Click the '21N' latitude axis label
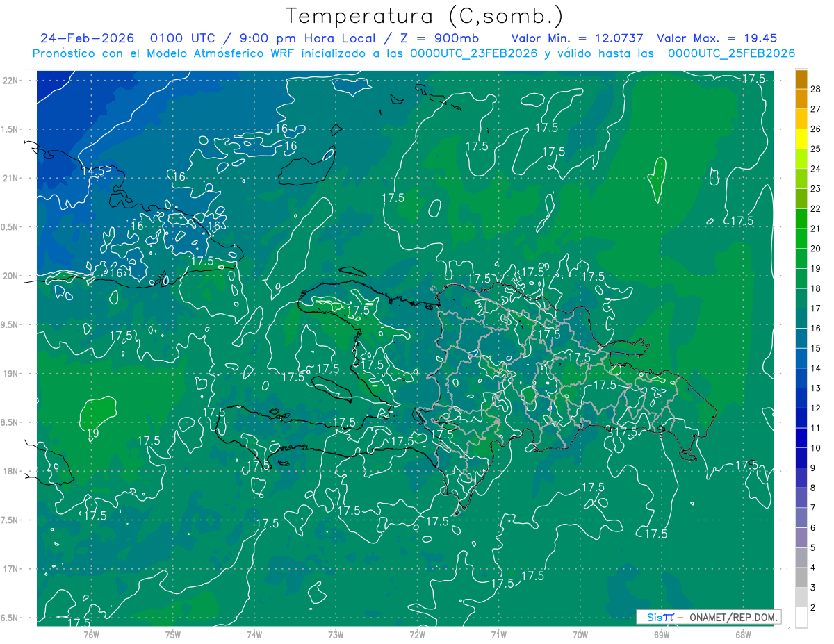This screenshot has height=644, width=834. [11, 178]
